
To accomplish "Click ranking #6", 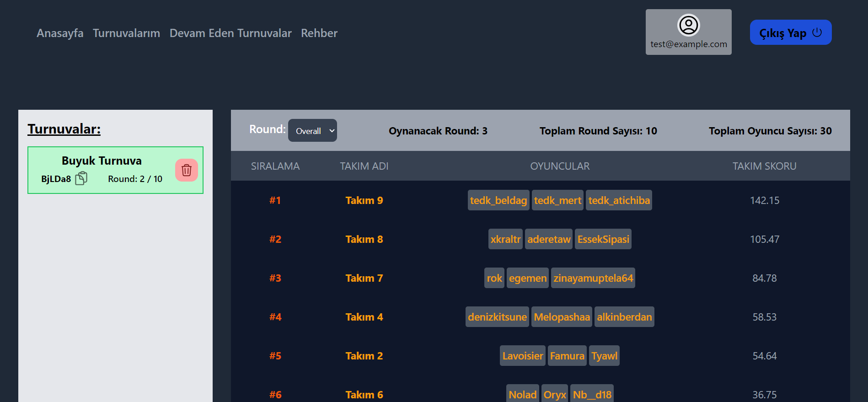I will click(x=275, y=395).
